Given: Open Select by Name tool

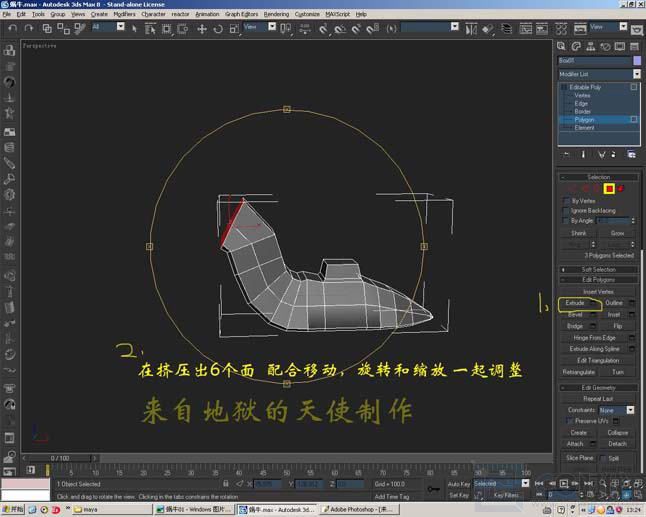Looking at the screenshot, I should 150,28.
